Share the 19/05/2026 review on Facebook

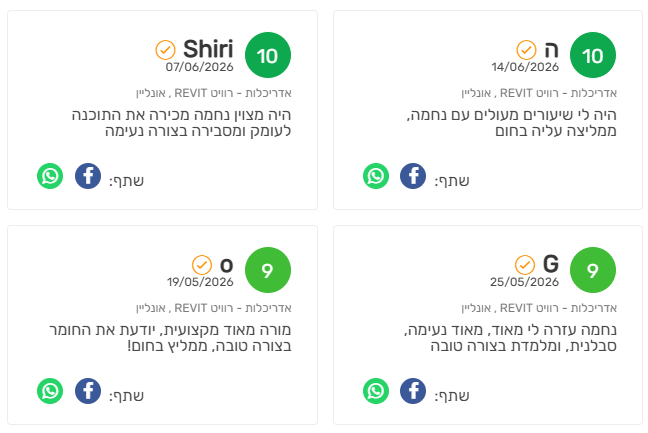click(88, 391)
